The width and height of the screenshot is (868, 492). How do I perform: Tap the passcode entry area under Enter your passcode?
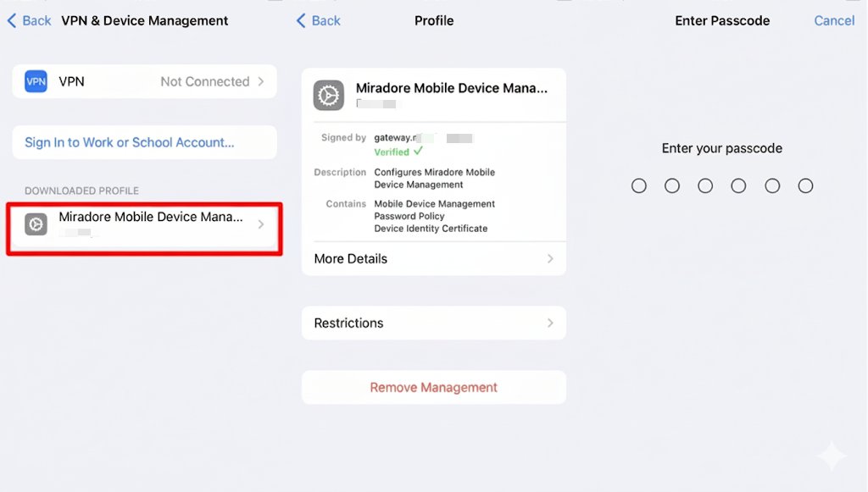[x=721, y=185]
